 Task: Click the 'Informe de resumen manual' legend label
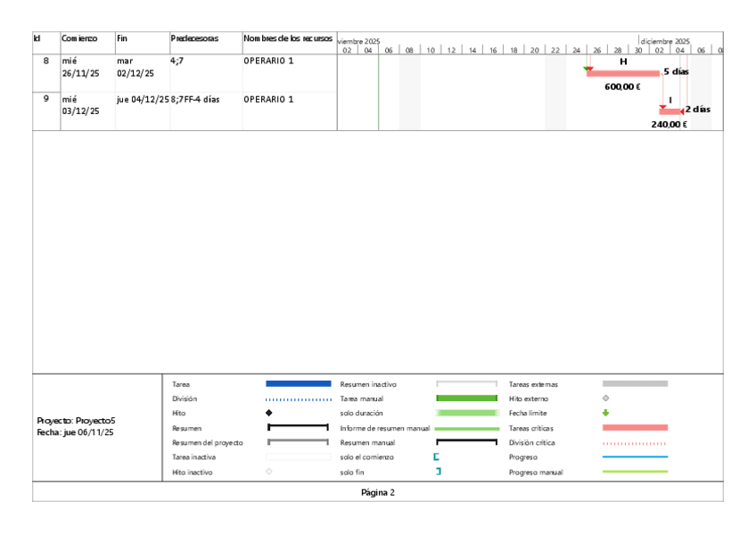(x=385, y=428)
